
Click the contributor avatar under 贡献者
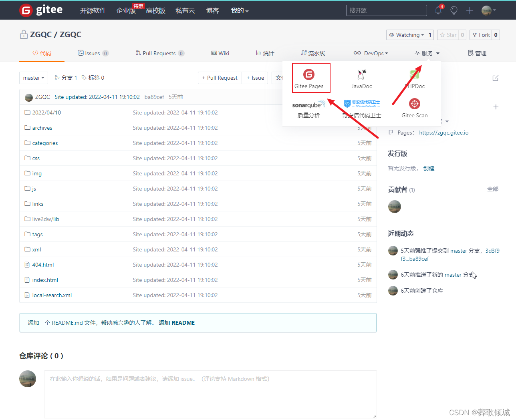395,207
